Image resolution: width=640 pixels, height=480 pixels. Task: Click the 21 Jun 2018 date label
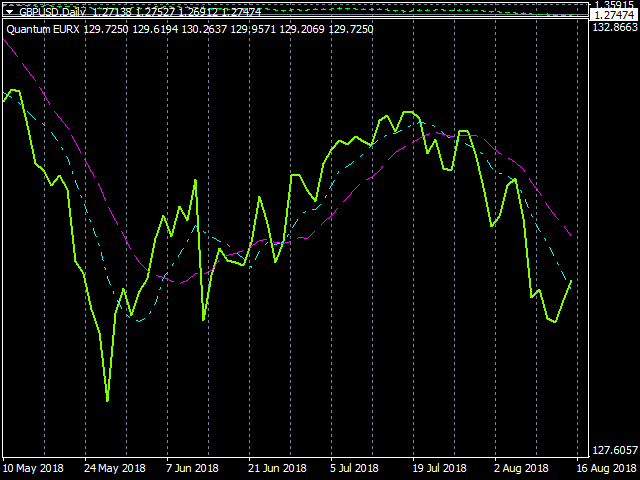pyautogui.click(x=277, y=468)
